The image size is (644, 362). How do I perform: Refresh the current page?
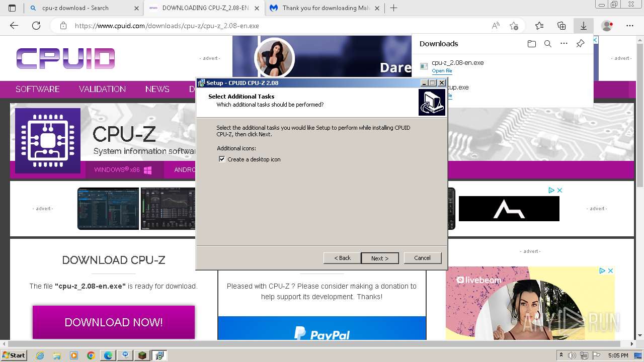click(x=36, y=26)
